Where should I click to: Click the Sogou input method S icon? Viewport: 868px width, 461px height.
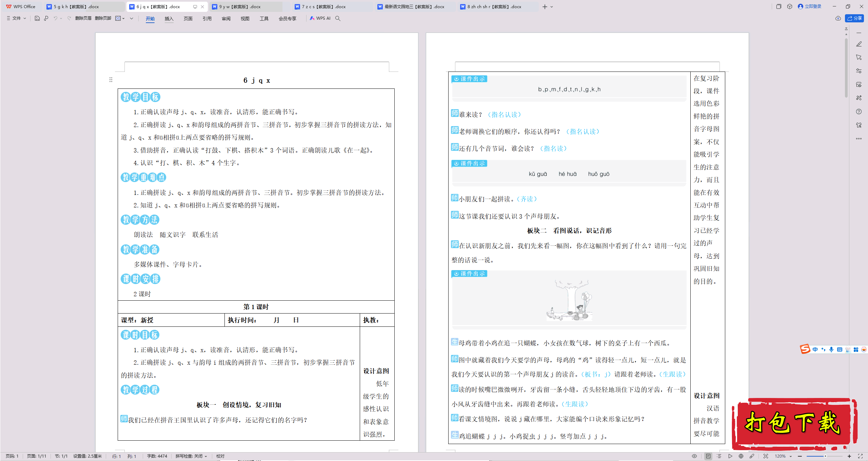[x=805, y=349]
